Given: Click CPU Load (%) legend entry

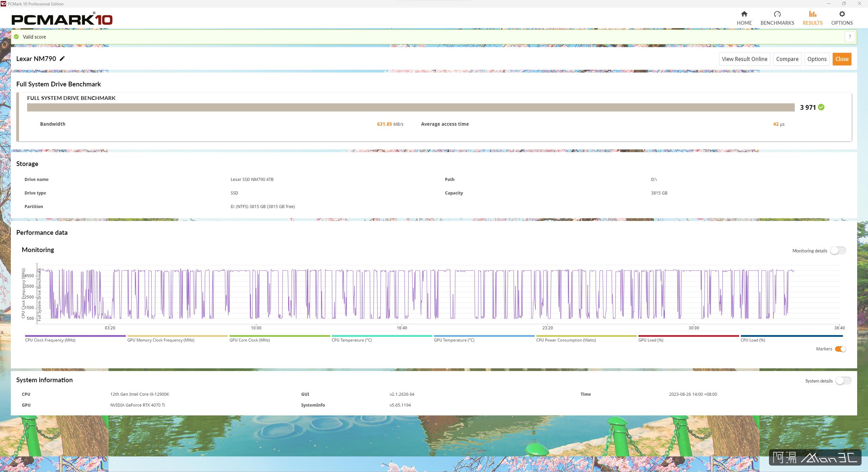Looking at the screenshot, I should (x=752, y=340).
